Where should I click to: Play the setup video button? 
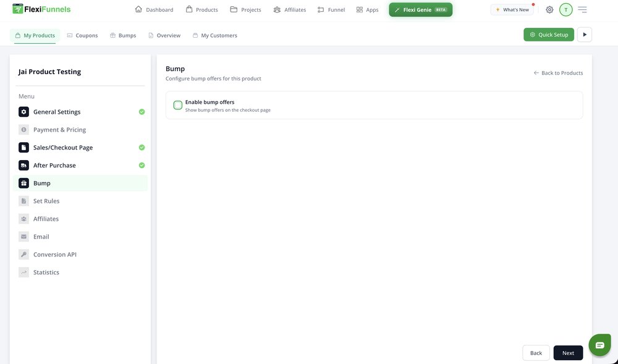point(585,35)
